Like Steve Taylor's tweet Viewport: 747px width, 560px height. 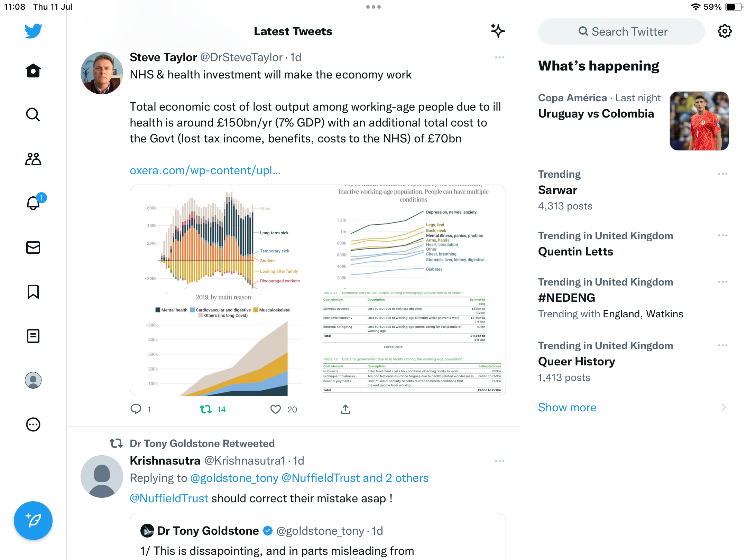click(x=276, y=409)
